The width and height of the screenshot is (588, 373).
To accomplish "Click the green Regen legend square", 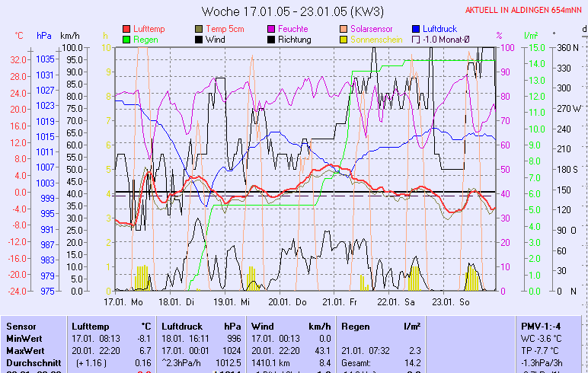I will point(127,40).
